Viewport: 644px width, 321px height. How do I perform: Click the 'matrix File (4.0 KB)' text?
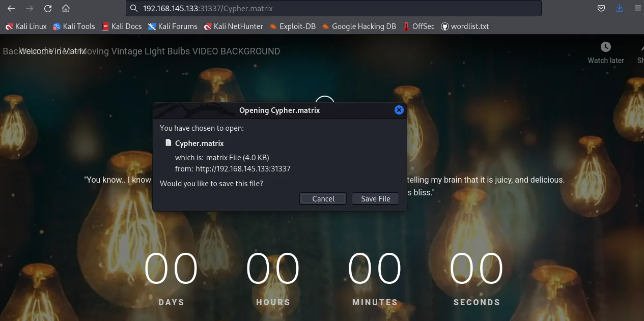[x=238, y=158]
